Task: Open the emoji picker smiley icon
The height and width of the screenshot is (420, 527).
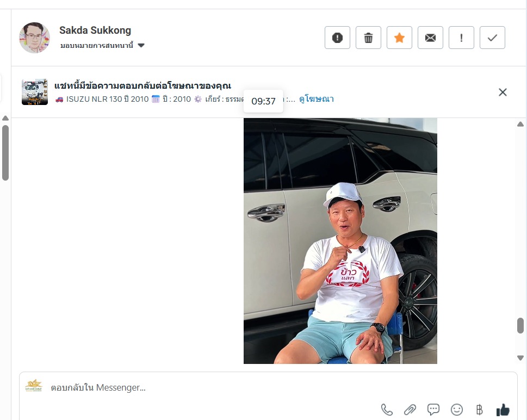Action: click(x=456, y=410)
